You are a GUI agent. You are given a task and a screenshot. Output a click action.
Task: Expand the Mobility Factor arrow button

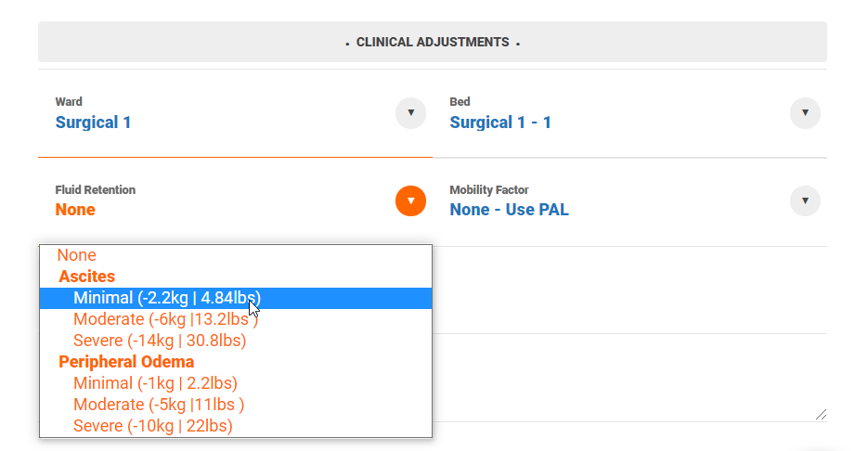click(x=805, y=200)
